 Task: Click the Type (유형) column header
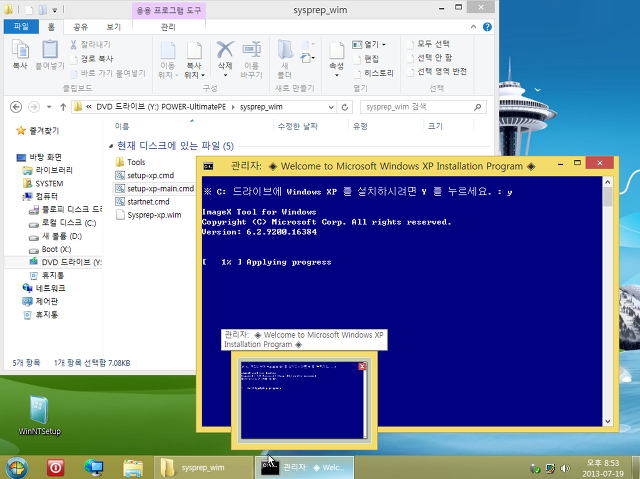(360, 126)
